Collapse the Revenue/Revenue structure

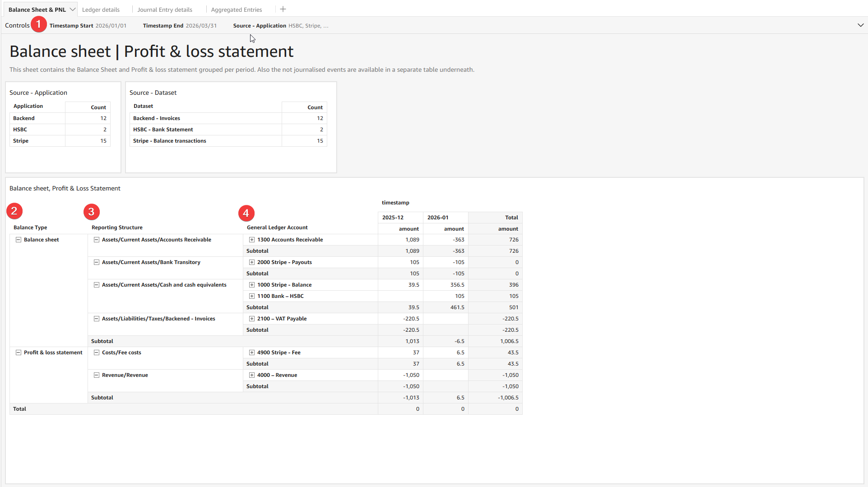pyautogui.click(x=97, y=375)
